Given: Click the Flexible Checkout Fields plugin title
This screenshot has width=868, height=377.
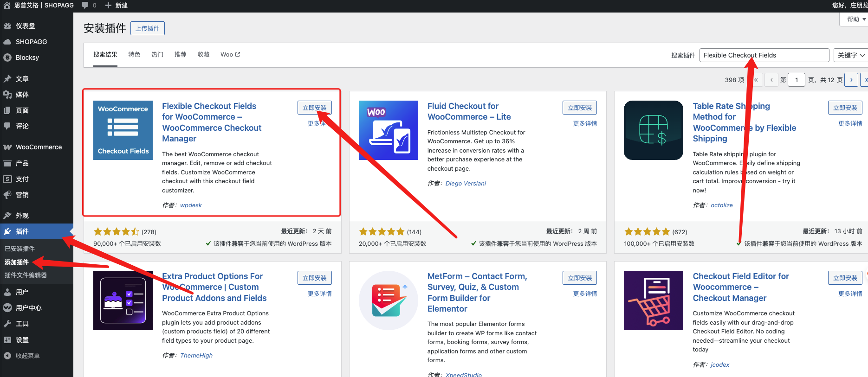Looking at the screenshot, I should 212,122.
